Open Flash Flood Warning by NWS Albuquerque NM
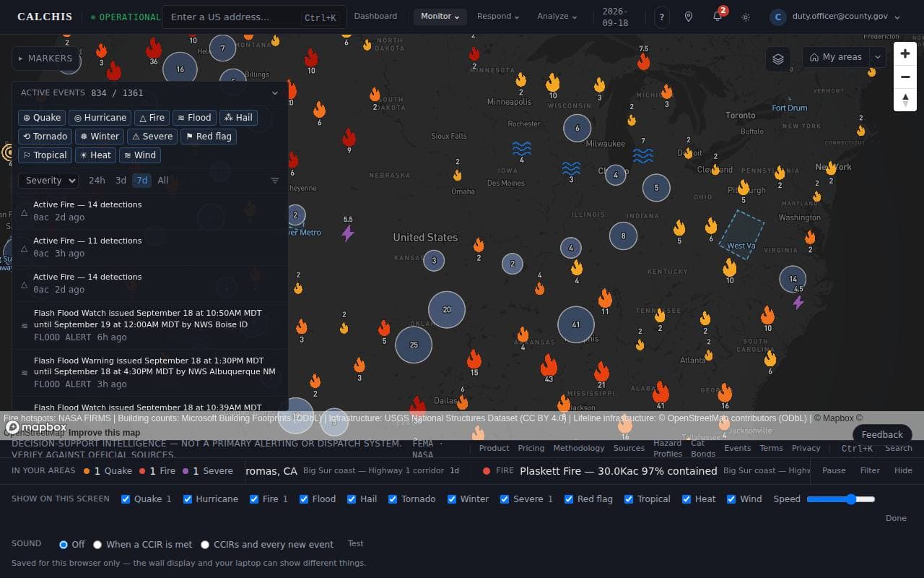 point(150,372)
